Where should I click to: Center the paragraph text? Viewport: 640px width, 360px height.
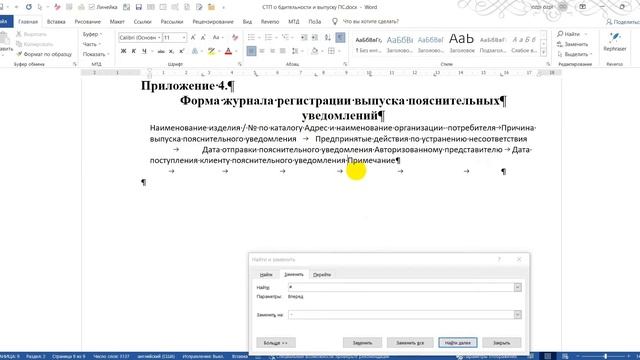pos(262,51)
